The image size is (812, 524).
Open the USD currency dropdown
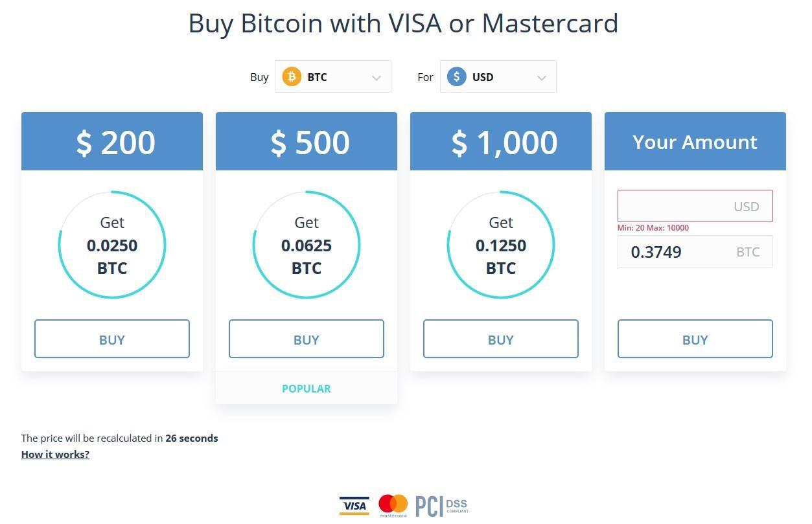pyautogui.click(x=498, y=76)
